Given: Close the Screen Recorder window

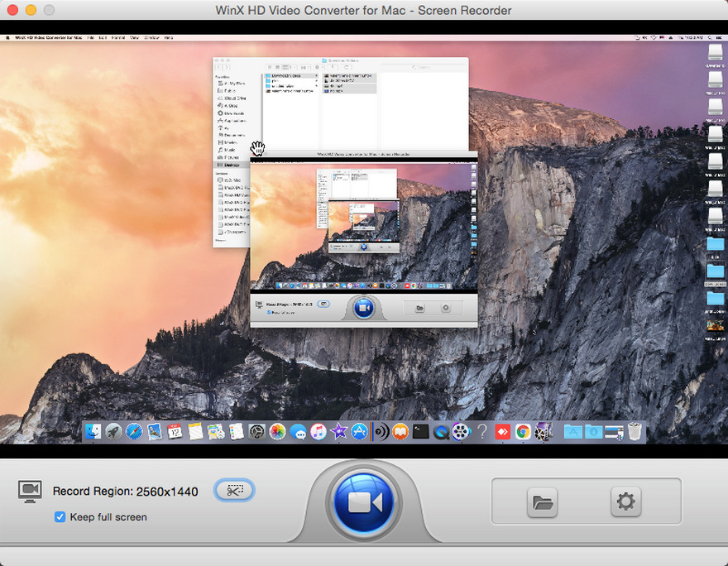Looking at the screenshot, I should pyautogui.click(x=12, y=11).
